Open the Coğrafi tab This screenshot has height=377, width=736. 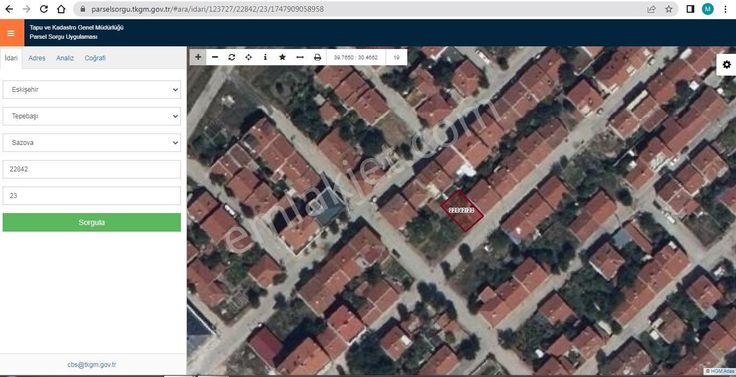tap(95, 58)
